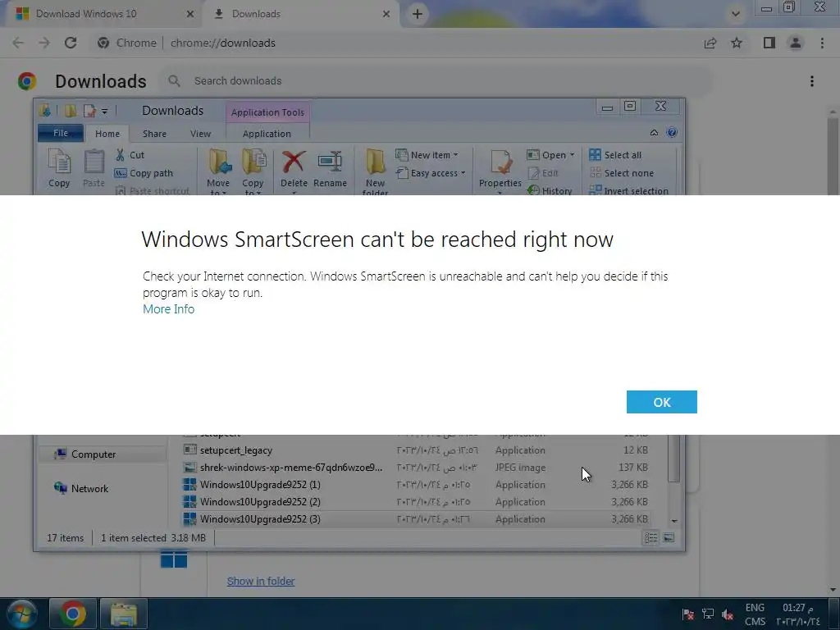
Task: Click the Rename icon
Action: click(x=330, y=169)
